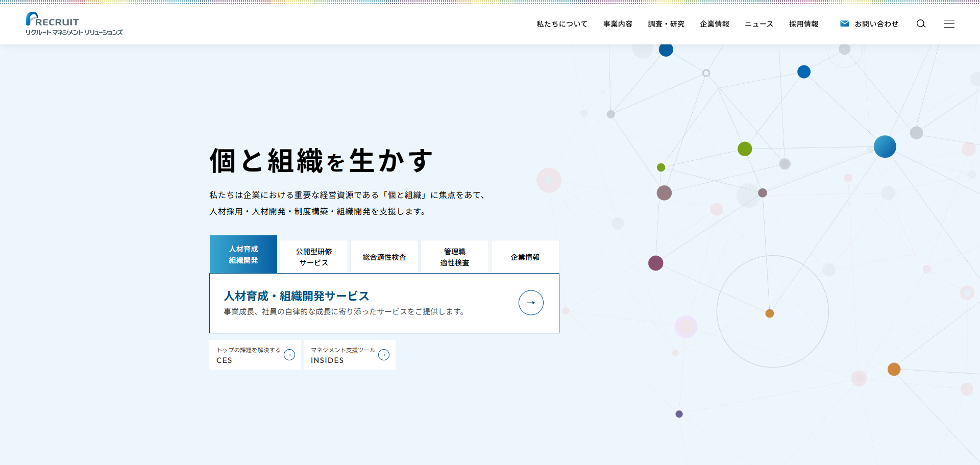Expand the 調査・研究 navigation item

666,24
